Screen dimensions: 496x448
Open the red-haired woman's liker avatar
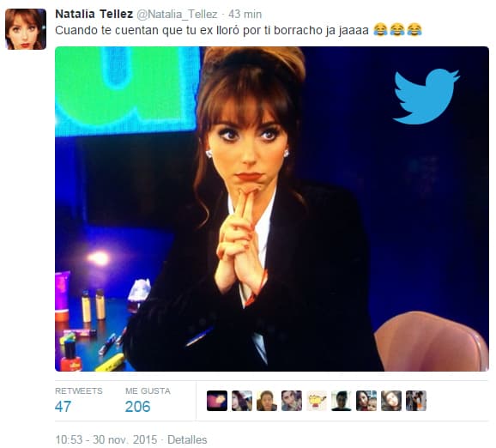242,401
